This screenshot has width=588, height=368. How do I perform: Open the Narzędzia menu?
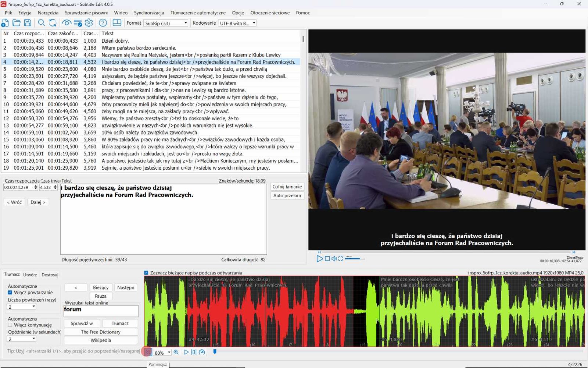[48, 13]
